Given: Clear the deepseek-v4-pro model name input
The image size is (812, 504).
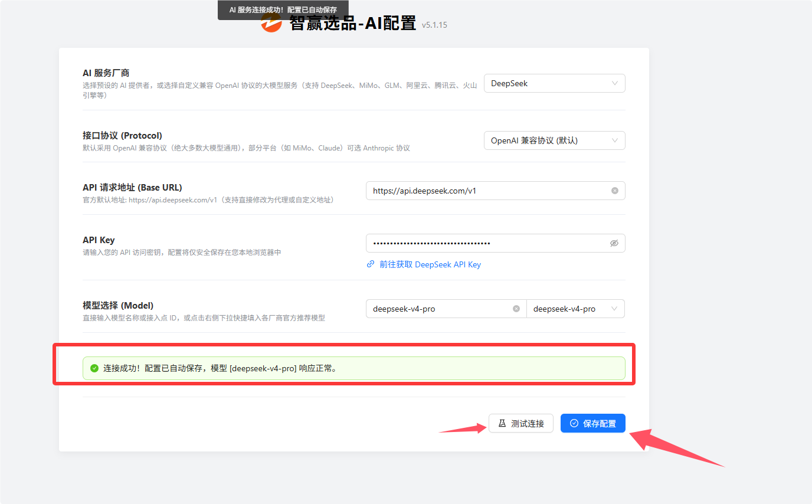Looking at the screenshot, I should (x=516, y=309).
